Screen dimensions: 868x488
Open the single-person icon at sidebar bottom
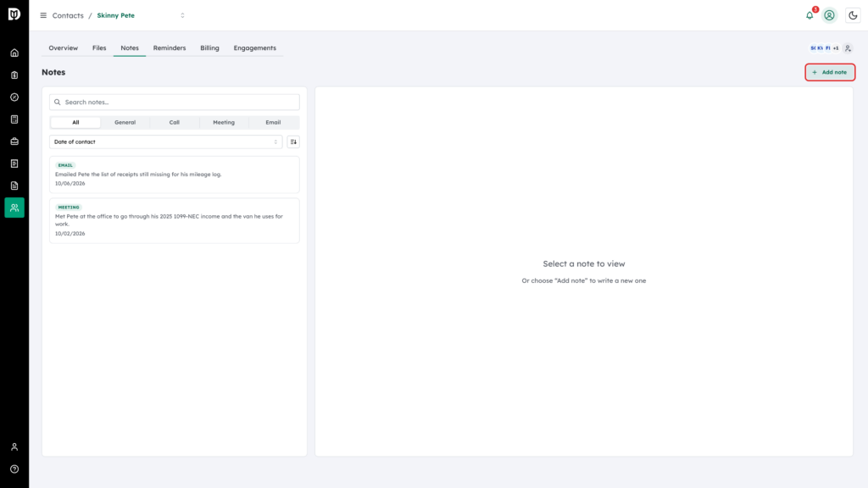click(14, 447)
